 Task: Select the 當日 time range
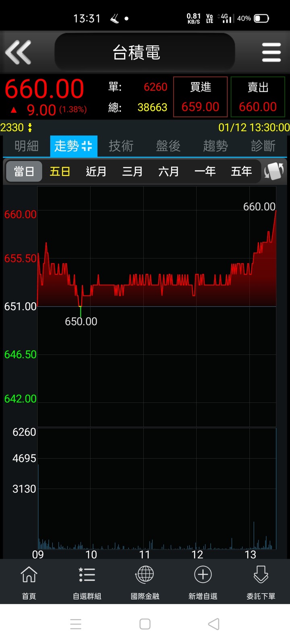pyautogui.click(x=24, y=171)
